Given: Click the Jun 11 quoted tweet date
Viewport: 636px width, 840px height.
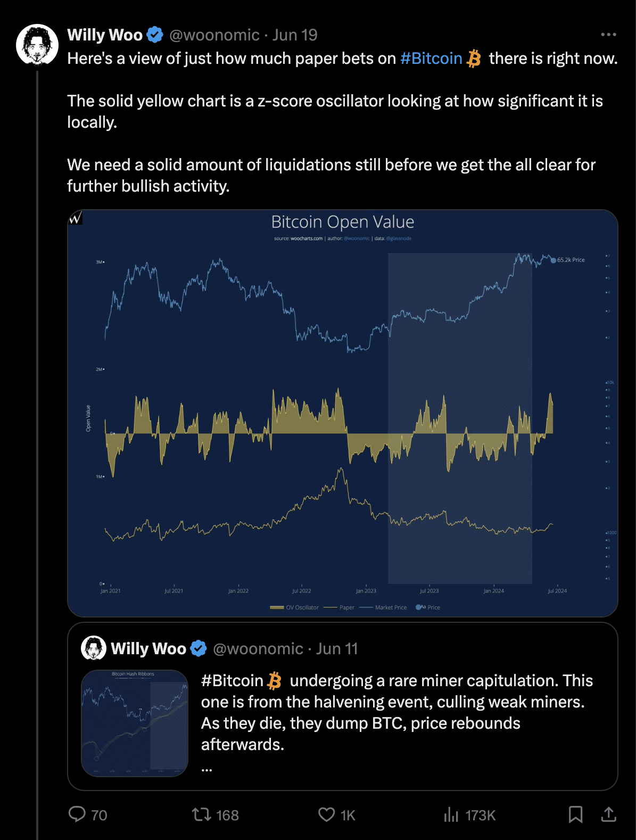Looking at the screenshot, I should (x=337, y=648).
